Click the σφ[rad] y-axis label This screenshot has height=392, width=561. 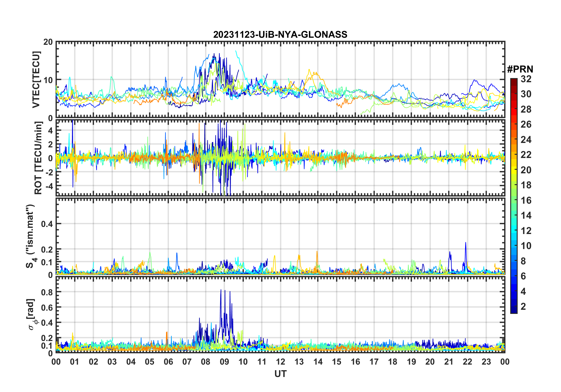pyautogui.click(x=32, y=314)
